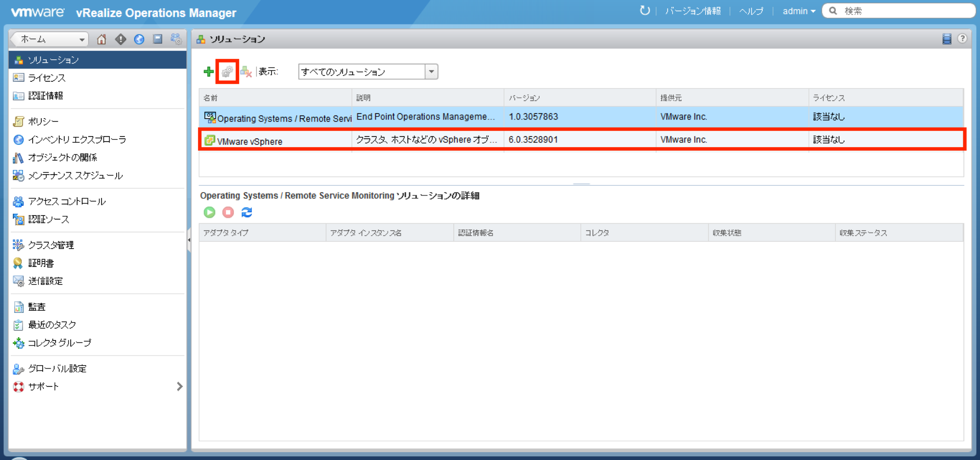Open the Alerts icon in the navigation toolbar
This screenshot has width=980, height=460.
tap(120, 39)
